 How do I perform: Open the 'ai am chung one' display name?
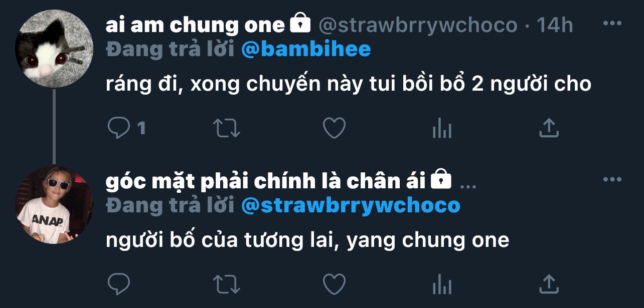[x=195, y=25]
